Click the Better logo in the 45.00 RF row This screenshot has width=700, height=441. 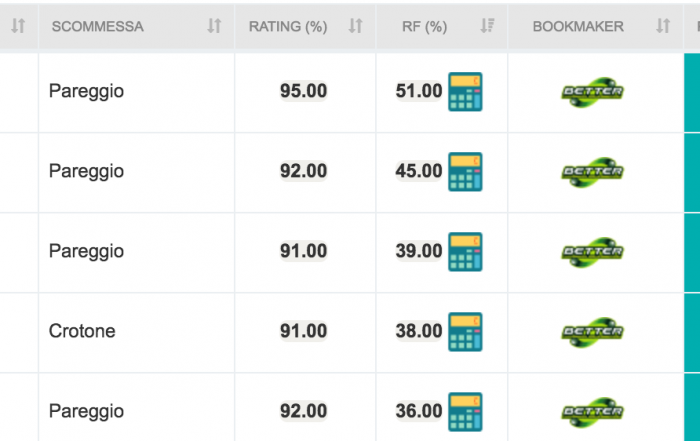click(592, 171)
